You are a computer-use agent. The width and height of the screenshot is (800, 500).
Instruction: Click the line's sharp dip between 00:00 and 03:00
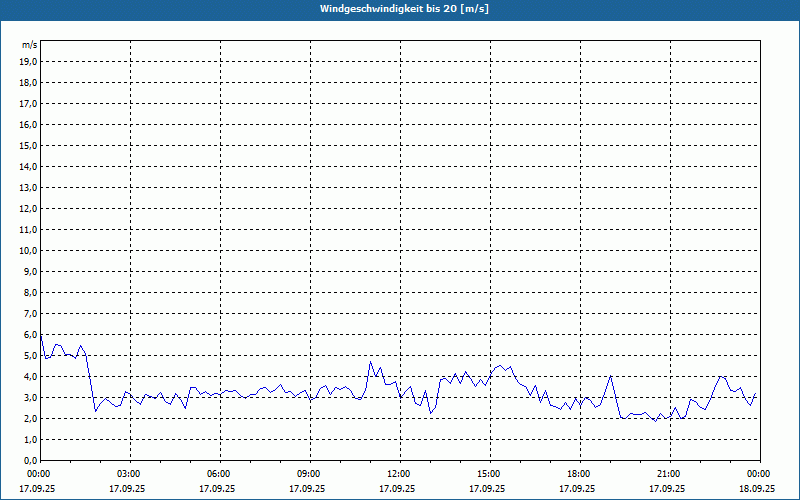click(x=96, y=410)
